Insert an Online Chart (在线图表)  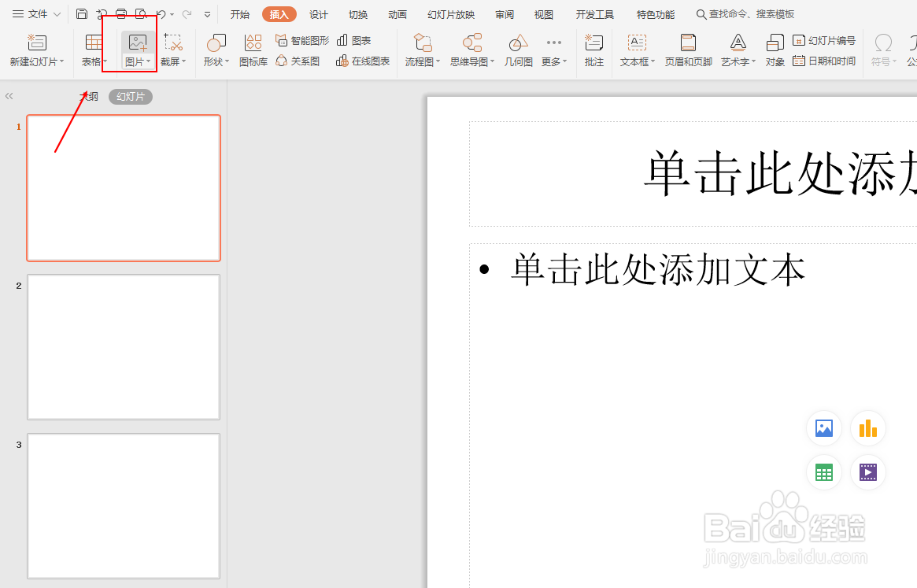pos(363,61)
